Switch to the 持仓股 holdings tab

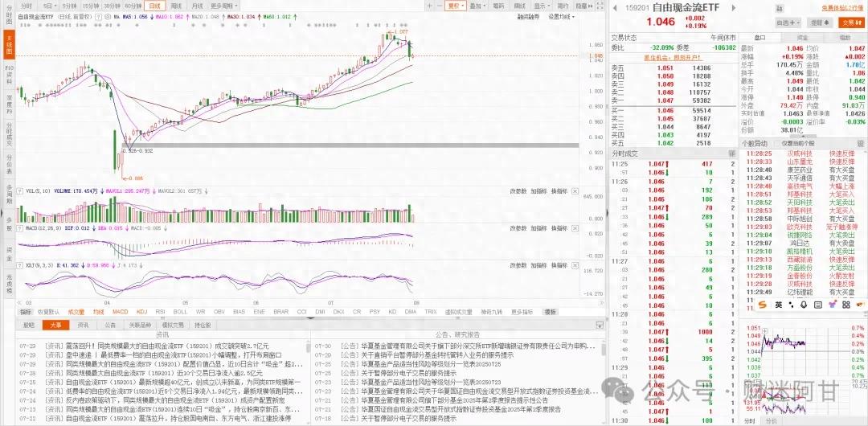pos(203,326)
